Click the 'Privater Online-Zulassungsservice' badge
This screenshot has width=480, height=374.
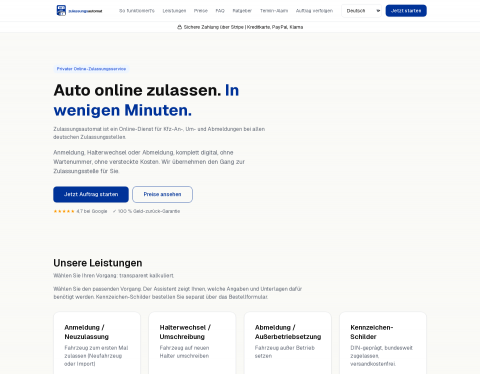91,69
